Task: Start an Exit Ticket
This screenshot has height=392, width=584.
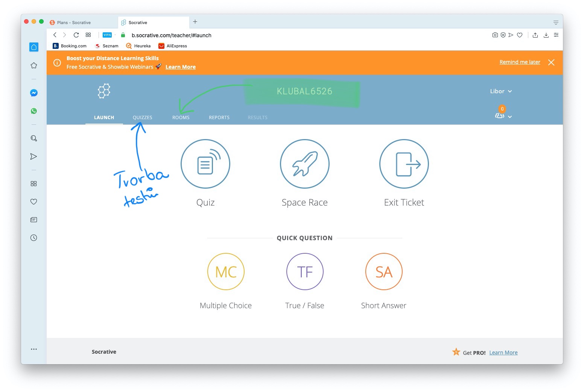Action: point(404,164)
